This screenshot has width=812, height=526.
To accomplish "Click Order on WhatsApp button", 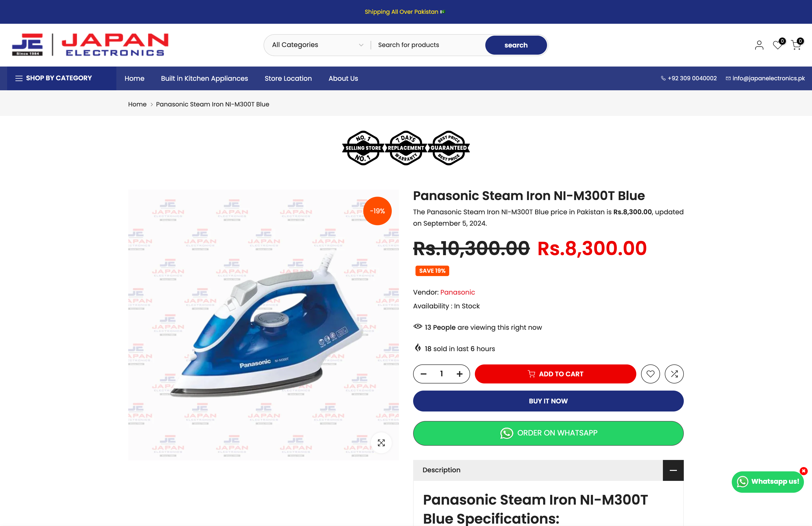I will (548, 433).
